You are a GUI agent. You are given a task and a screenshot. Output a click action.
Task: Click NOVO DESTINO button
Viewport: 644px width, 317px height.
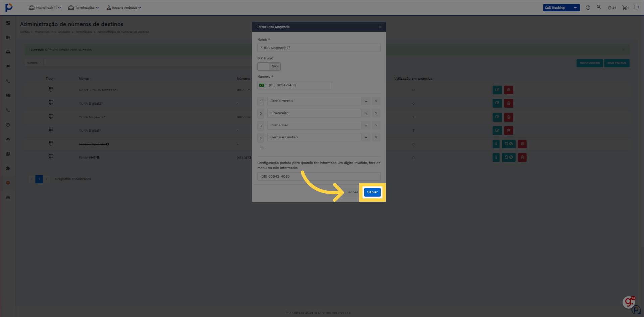click(590, 63)
